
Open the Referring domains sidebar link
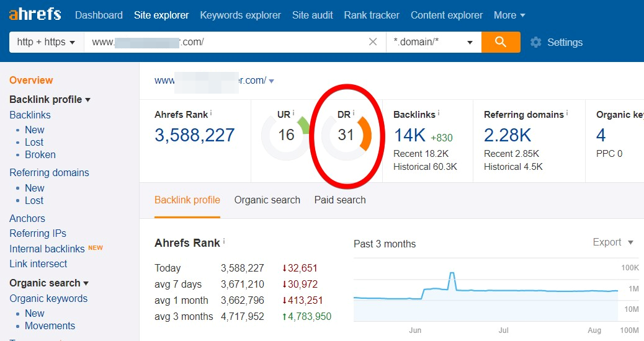pos(49,173)
